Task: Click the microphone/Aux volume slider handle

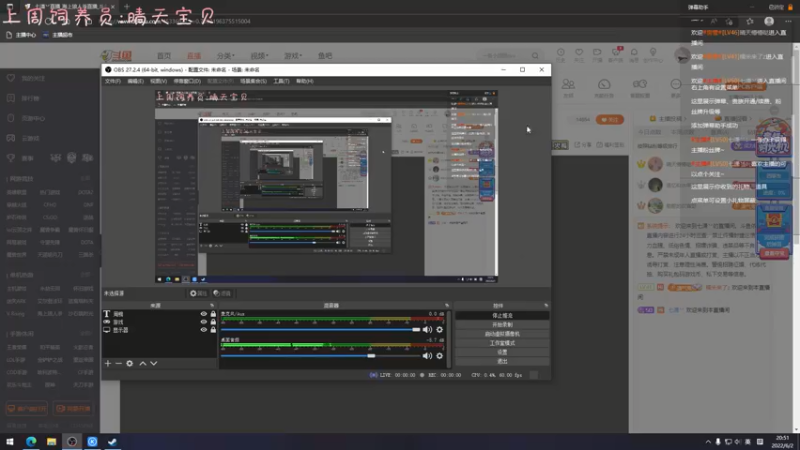Action: [x=416, y=330]
